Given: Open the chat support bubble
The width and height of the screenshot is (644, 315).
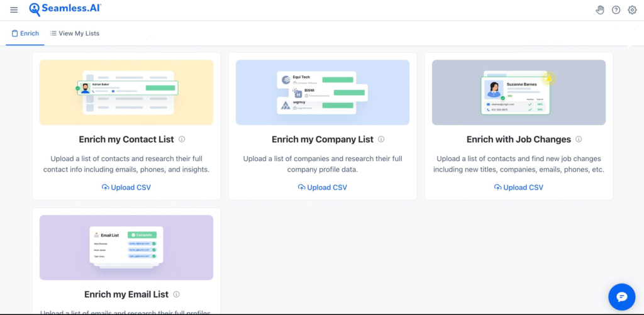Looking at the screenshot, I should click(621, 297).
